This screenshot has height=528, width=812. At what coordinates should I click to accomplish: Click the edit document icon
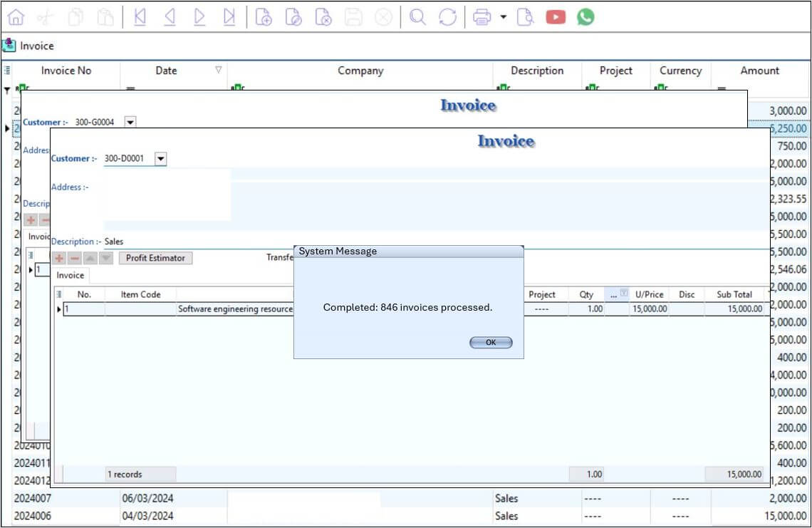tap(293, 17)
